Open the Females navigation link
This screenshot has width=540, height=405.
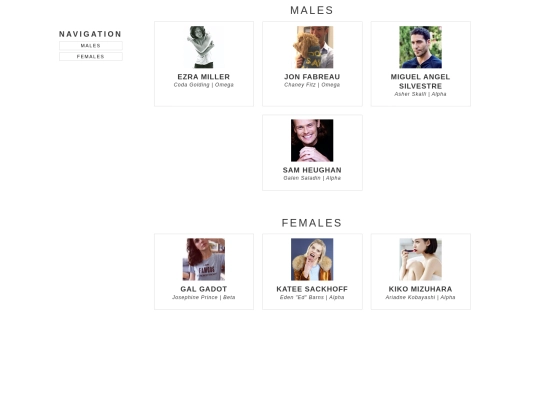point(91,56)
